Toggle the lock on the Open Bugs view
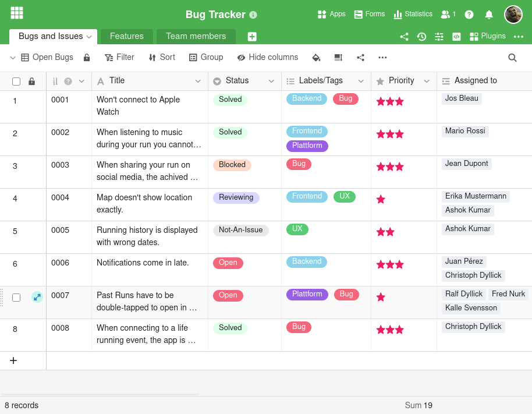Screen dimensions: 532x414 tap(86, 57)
